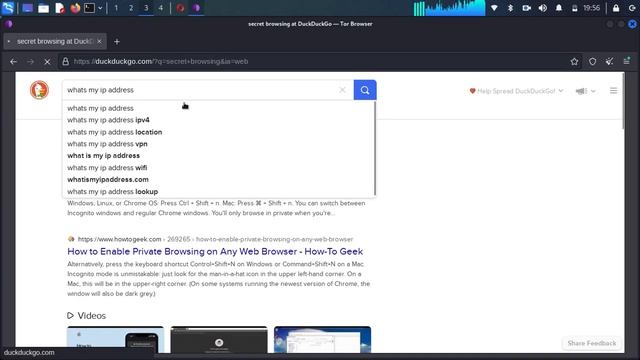Open the Tor Browser application menu
The width and height of the screenshot is (640, 360).
click(627, 62)
